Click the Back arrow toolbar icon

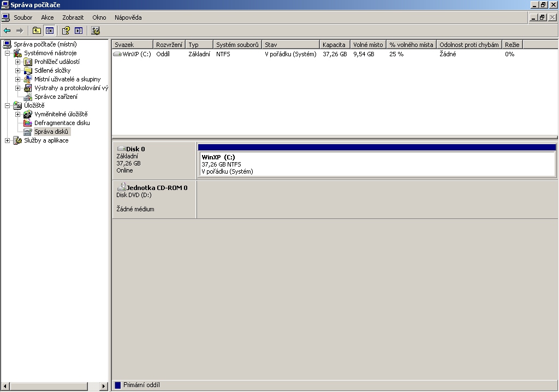(7, 31)
